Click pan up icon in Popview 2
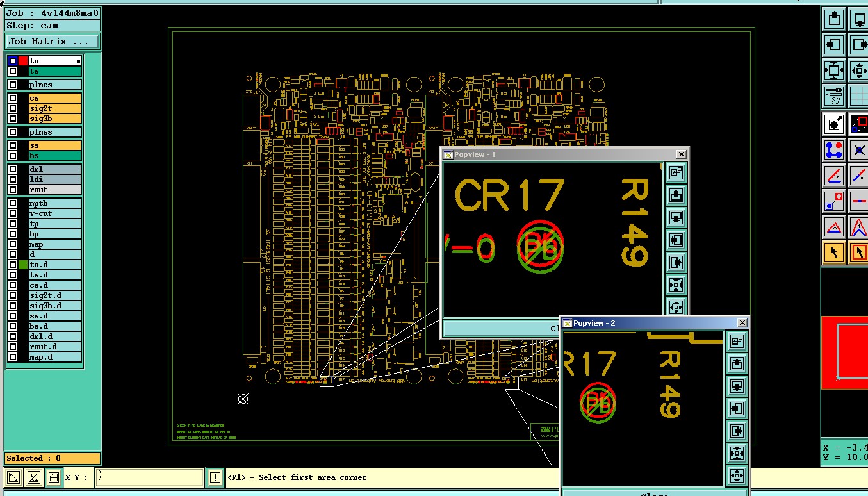This screenshot has height=496, width=868. pyautogui.click(x=737, y=363)
